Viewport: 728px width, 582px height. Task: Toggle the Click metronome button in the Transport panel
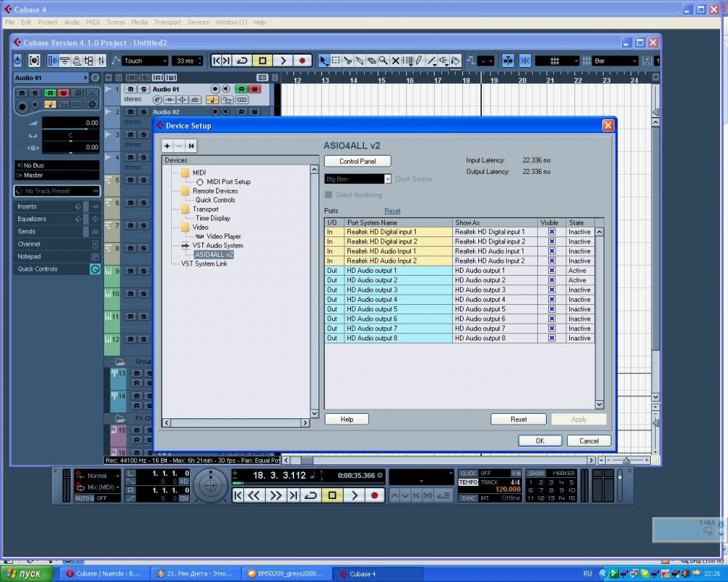click(468, 473)
